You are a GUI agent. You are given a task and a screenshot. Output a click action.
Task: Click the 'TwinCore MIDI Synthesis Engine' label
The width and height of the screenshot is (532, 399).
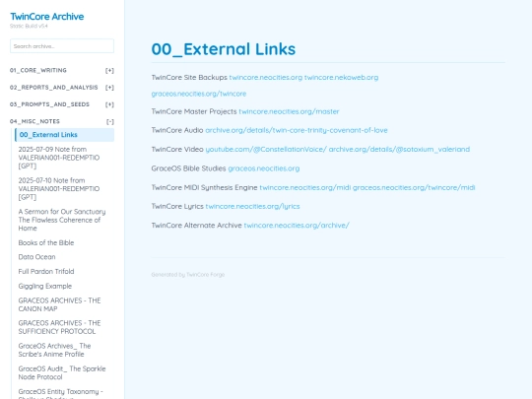click(204, 187)
